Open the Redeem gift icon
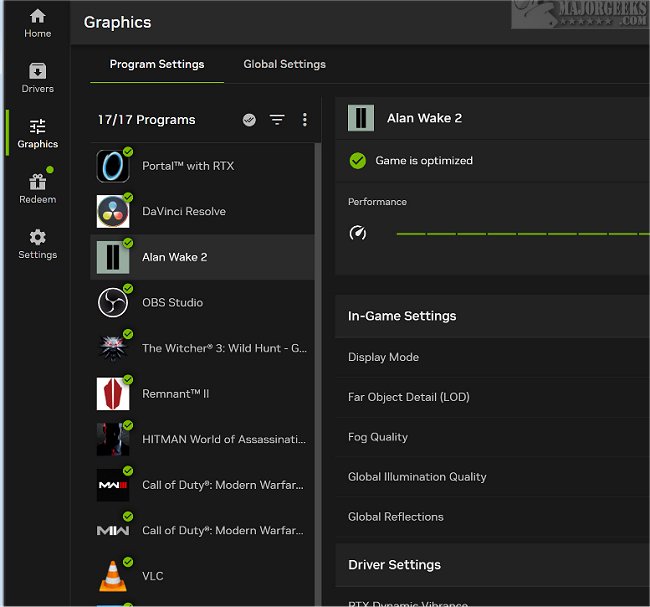The image size is (650, 607). pyautogui.click(x=37, y=188)
